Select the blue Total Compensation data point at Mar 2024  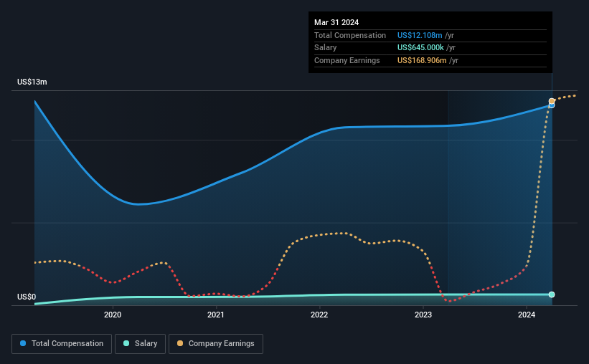(552, 105)
